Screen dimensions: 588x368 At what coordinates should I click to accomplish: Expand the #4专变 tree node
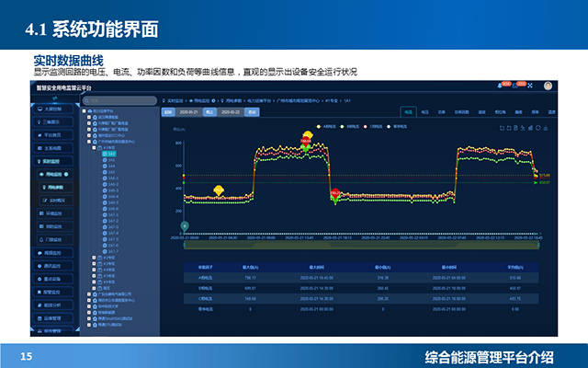pyautogui.click(x=94, y=270)
